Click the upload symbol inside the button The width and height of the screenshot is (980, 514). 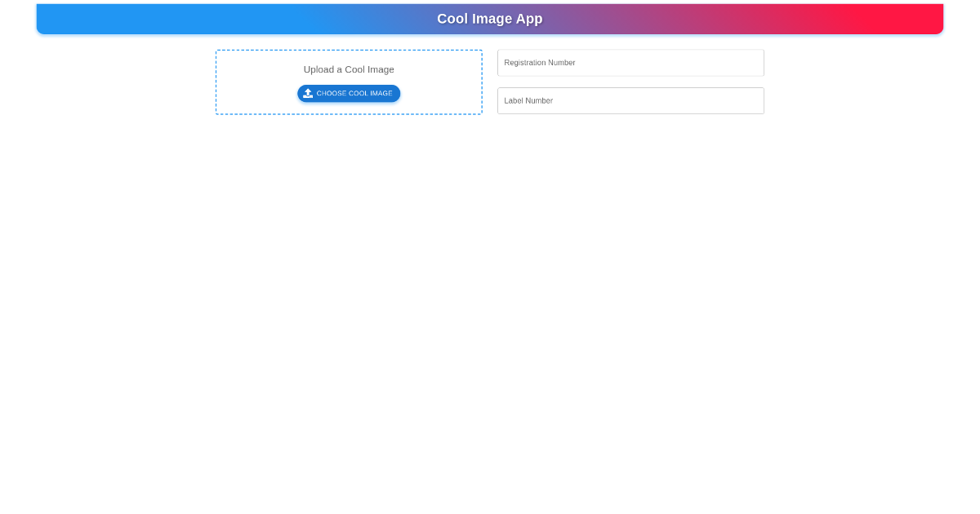tap(308, 93)
